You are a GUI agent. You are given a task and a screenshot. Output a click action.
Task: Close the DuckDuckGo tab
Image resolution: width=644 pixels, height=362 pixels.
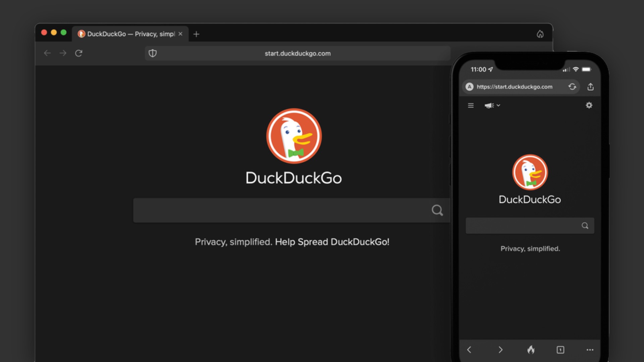(x=180, y=34)
